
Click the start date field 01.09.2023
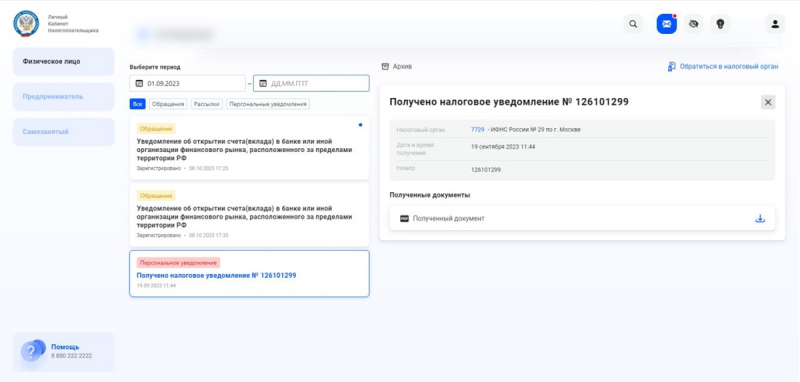click(x=188, y=83)
